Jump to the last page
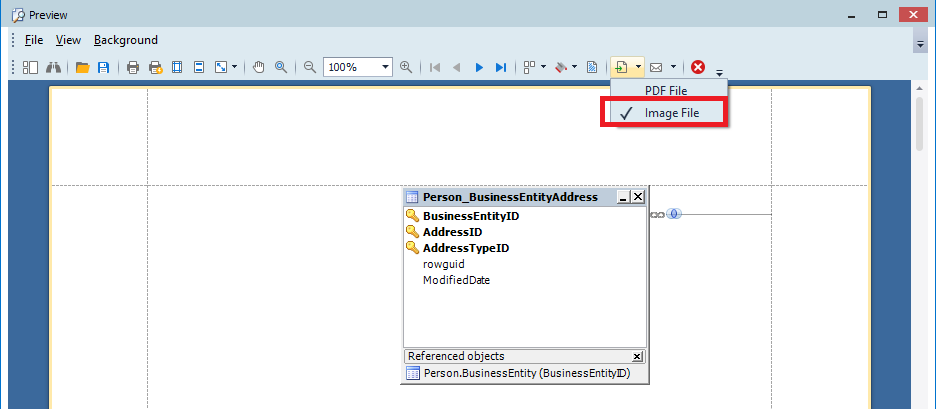The height and width of the screenshot is (409, 937). click(501, 67)
